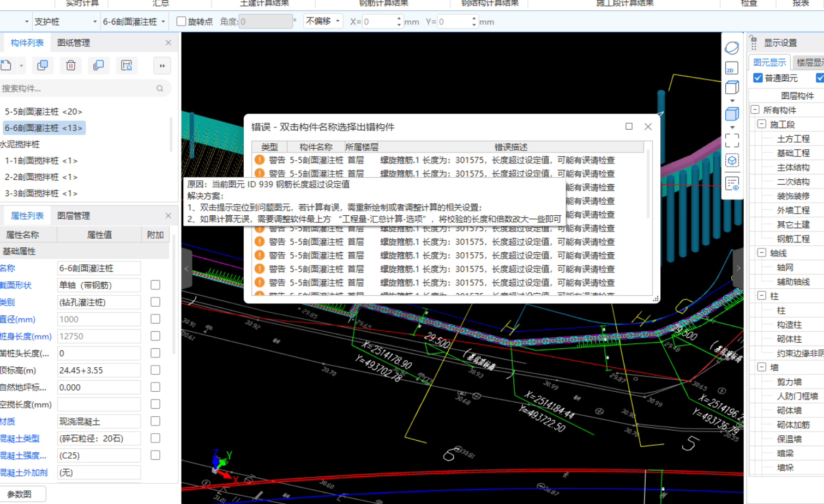Click the save component icon in list toolbar

(x=127, y=65)
